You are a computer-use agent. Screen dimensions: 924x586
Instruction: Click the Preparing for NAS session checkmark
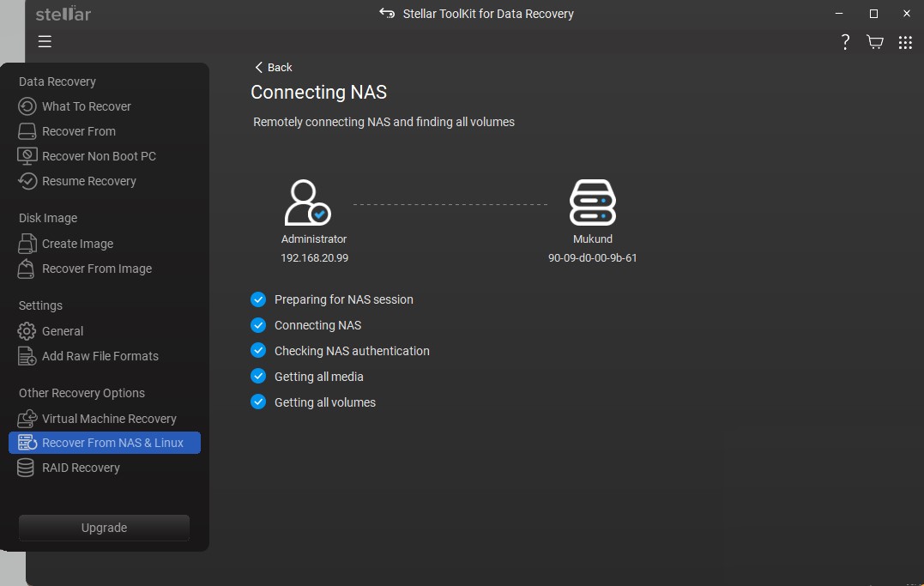coord(258,299)
